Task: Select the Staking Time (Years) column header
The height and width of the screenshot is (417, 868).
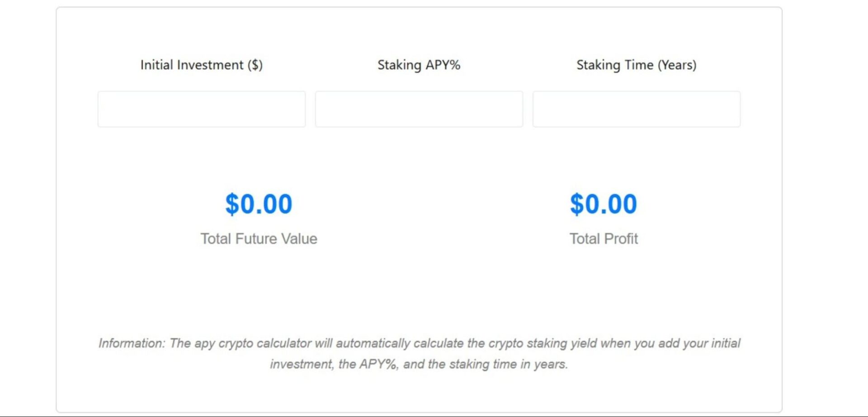Action: [x=636, y=64]
